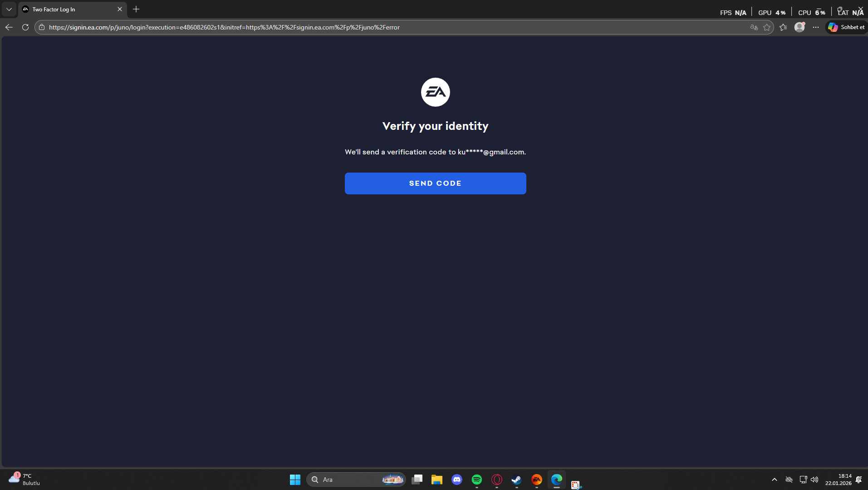This screenshot has width=868, height=490.
Task: Close the Two Factor Log In tab
Action: pyautogui.click(x=120, y=9)
